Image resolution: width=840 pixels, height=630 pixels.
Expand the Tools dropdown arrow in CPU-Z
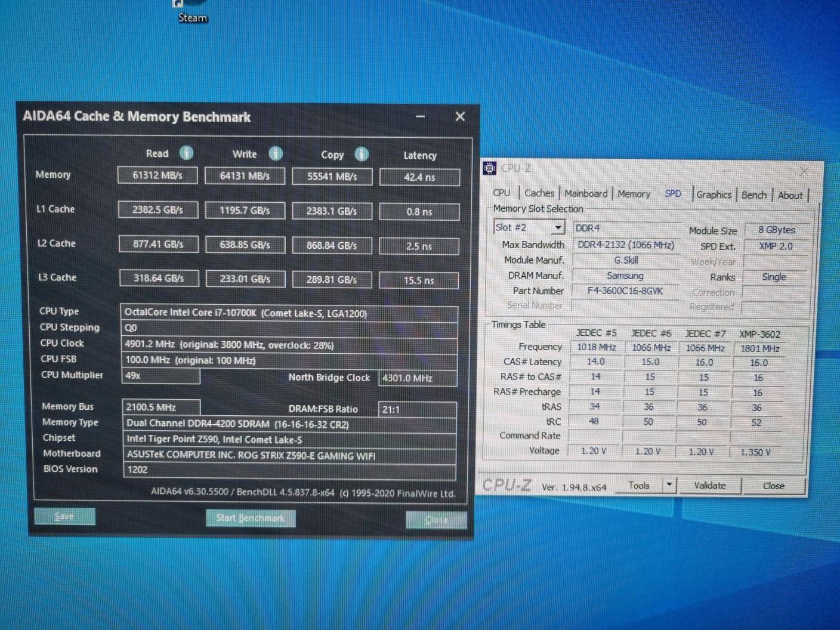coord(669,485)
